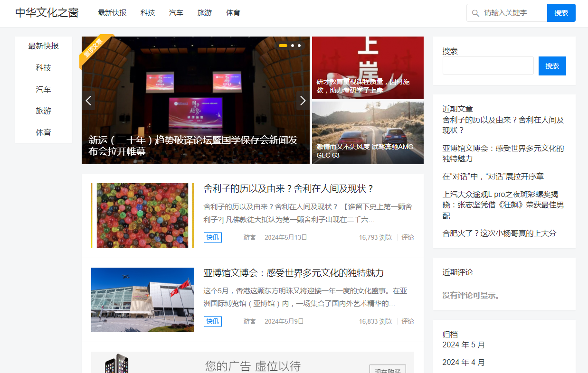This screenshot has width=588, height=373.
Task: Click 游客 author on the 舍利子 article
Action: point(250,237)
